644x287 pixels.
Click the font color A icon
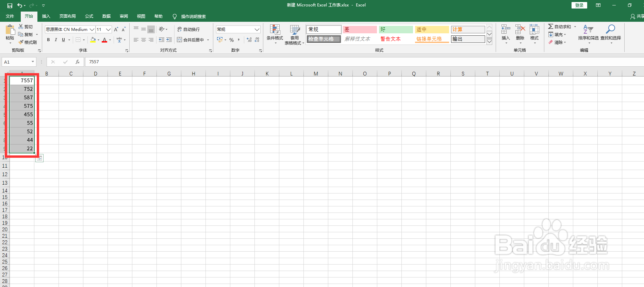[104, 40]
